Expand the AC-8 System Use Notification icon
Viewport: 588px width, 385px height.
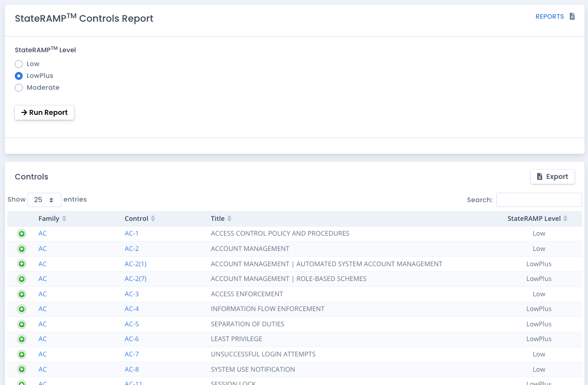point(22,369)
